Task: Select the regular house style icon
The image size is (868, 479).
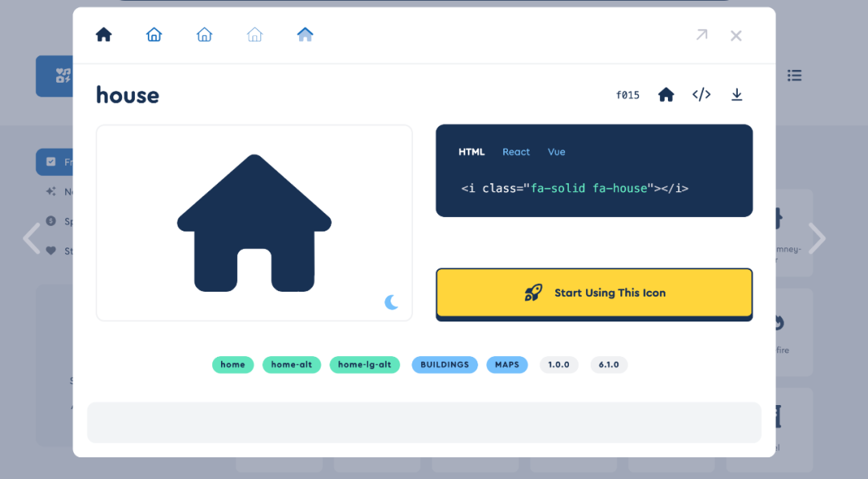Action: 154,35
